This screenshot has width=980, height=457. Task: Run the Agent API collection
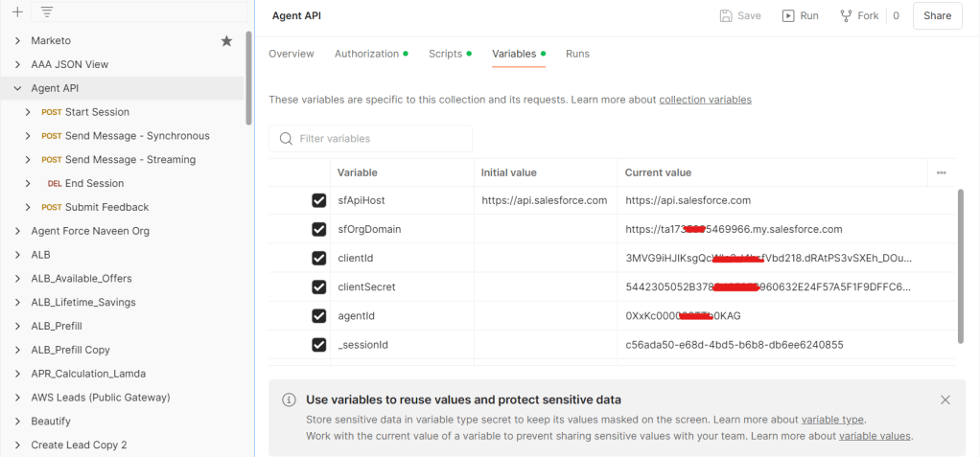coord(800,15)
